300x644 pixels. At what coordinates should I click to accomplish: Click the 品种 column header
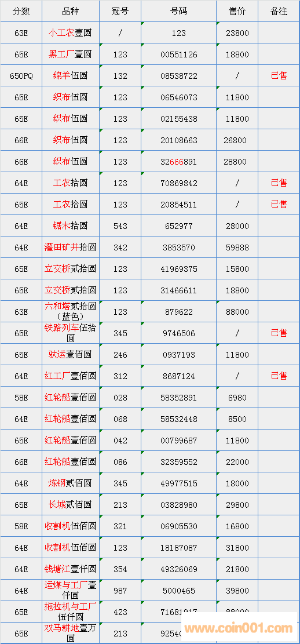(70, 12)
